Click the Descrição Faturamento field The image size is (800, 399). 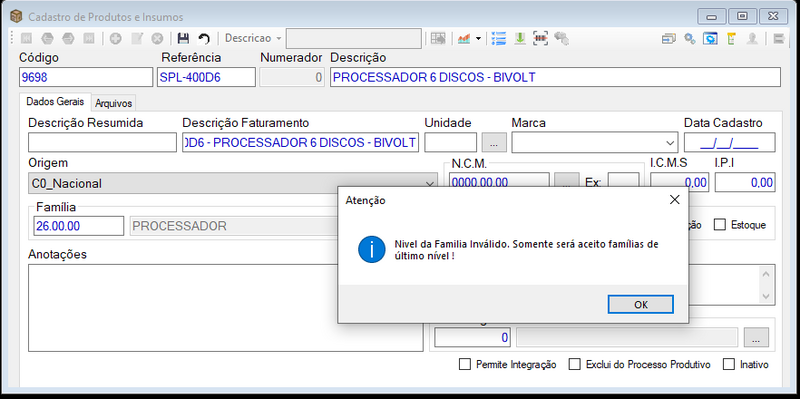click(301, 142)
